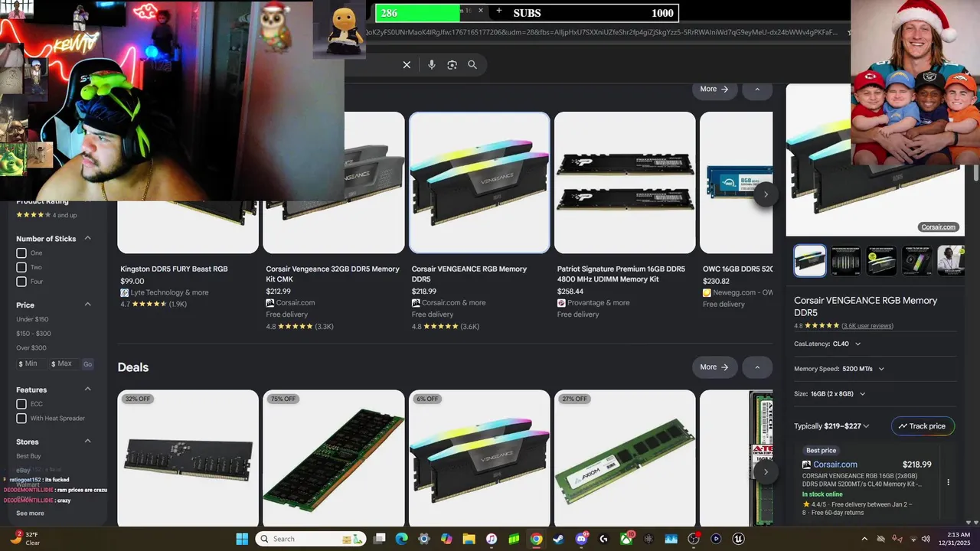
Task: Open volume control in the system tray
Action: pos(927,539)
